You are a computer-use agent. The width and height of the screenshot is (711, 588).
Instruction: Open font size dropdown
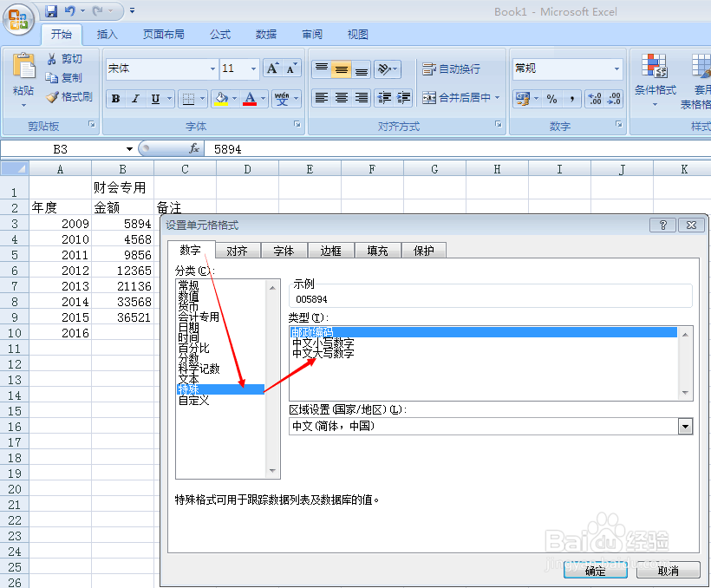pos(253,69)
